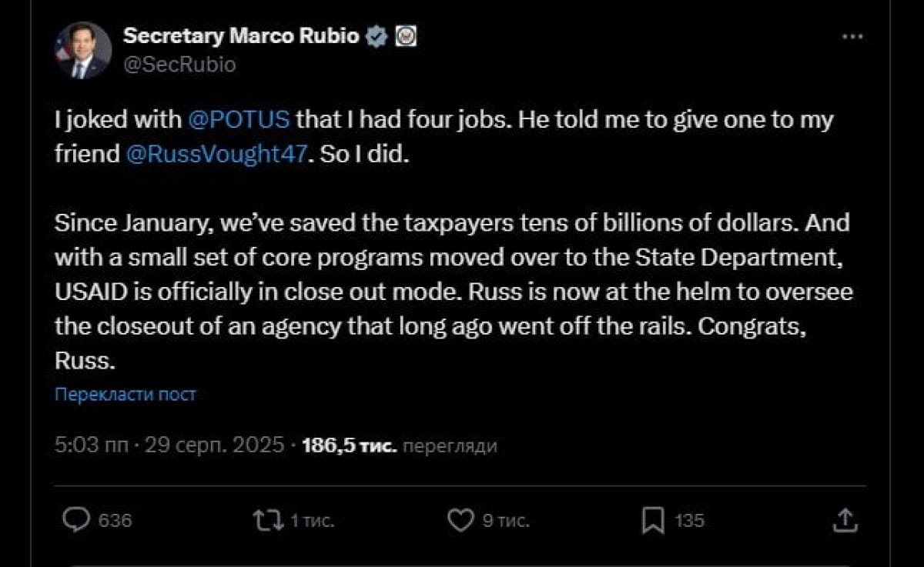Click the share upload icon
The height and width of the screenshot is (567, 924).
click(845, 521)
